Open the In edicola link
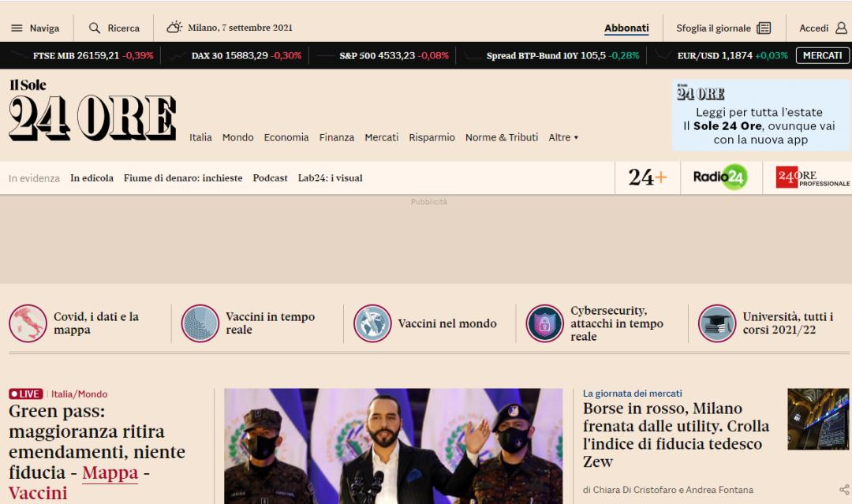 (92, 177)
